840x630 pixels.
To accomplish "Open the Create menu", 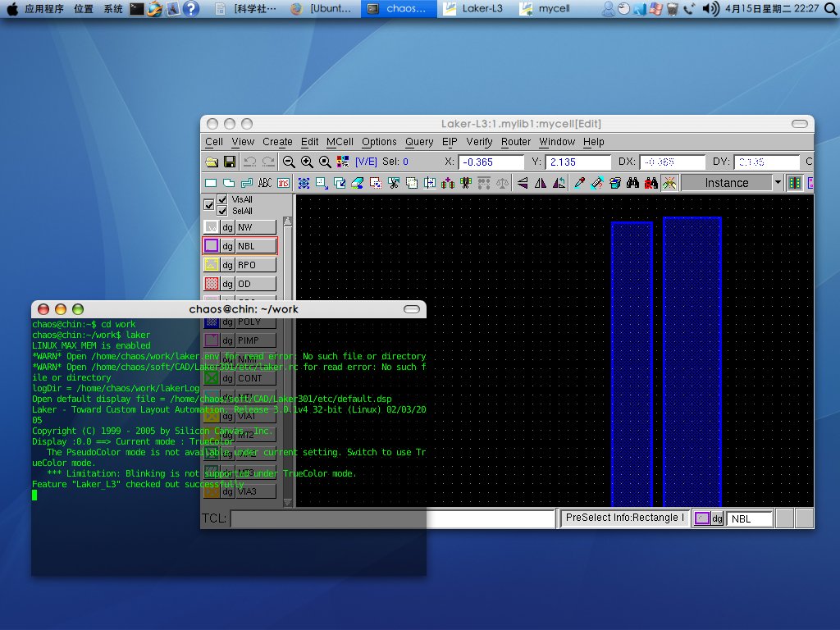I will (x=277, y=142).
